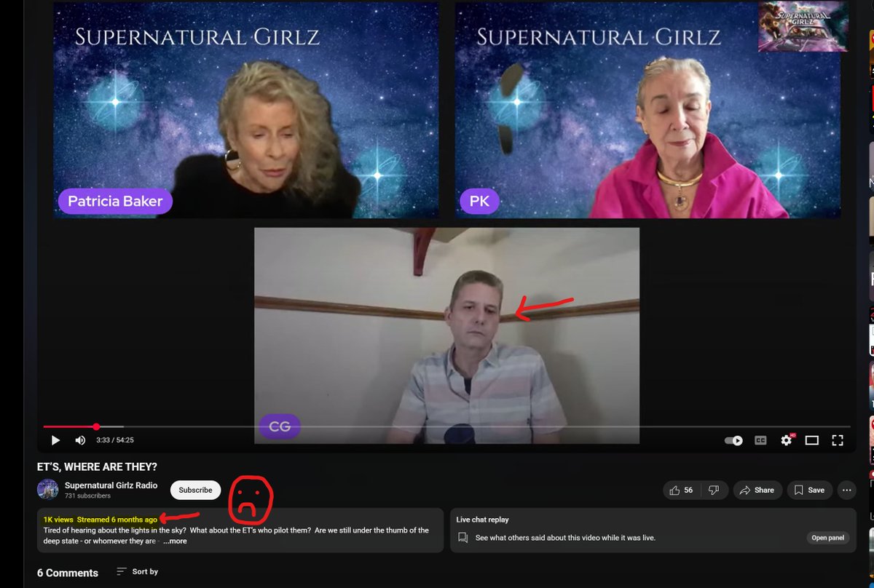This screenshot has width=874, height=588.
Task: Toggle the autoplay switch
Action: [734, 440]
